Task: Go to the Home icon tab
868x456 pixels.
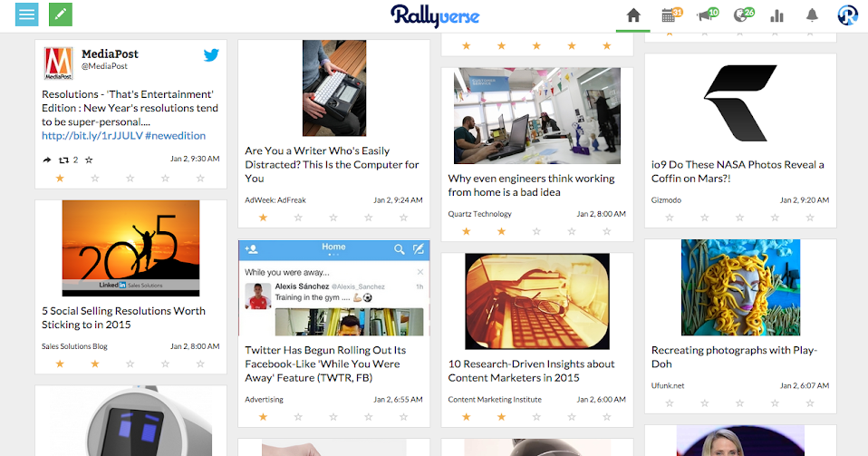Action: tap(633, 15)
